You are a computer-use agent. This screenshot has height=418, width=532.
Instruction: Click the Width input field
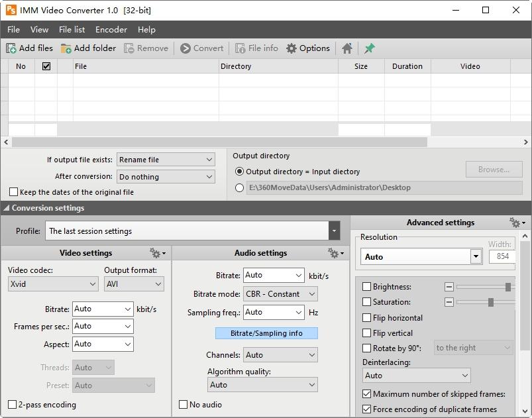502,256
